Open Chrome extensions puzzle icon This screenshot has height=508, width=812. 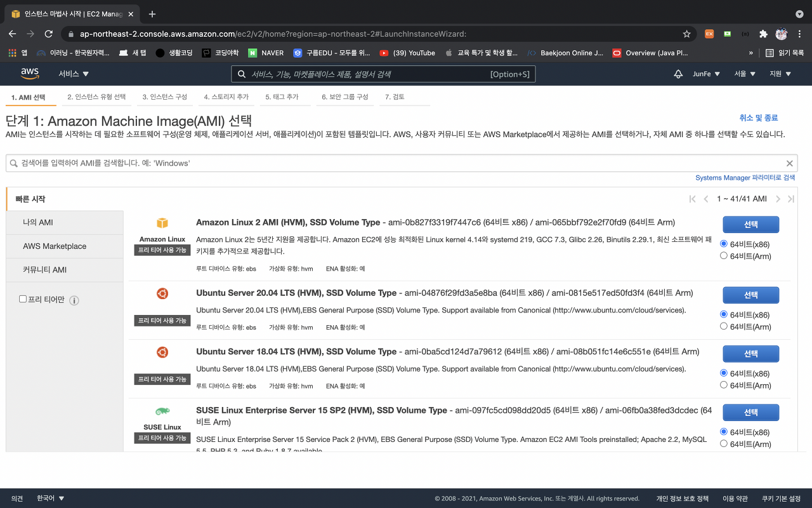click(x=763, y=34)
